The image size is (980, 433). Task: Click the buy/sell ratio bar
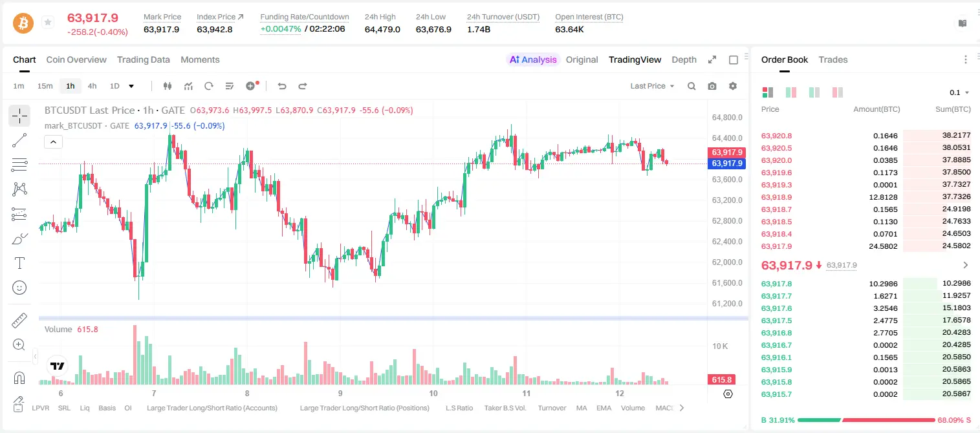[x=866, y=419]
